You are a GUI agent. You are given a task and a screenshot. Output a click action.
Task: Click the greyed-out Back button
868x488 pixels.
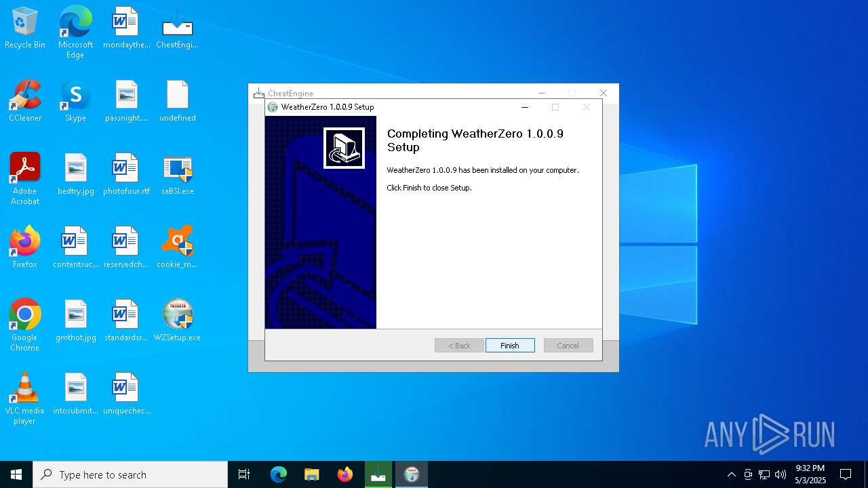point(459,346)
